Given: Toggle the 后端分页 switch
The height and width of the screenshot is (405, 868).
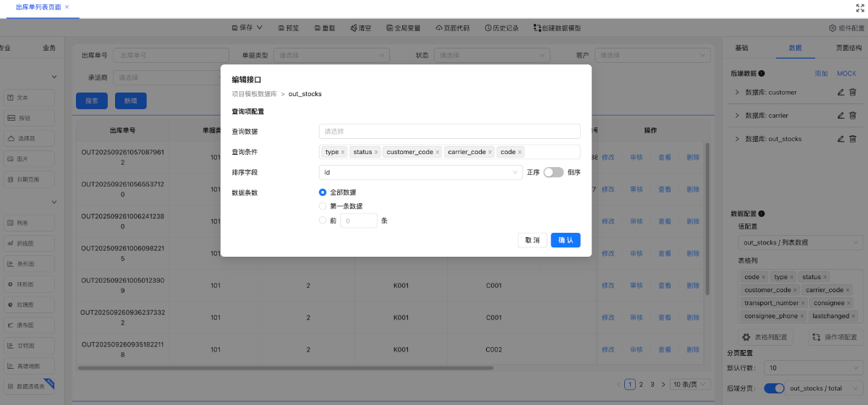Looking at the screenshot, I should tap(774, 388).
